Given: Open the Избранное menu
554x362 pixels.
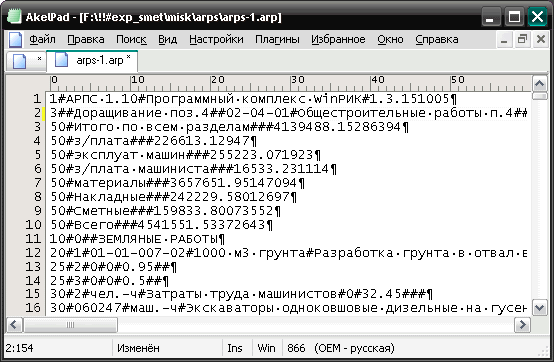Looking at the screenshot, I should (x=338, y=39).
